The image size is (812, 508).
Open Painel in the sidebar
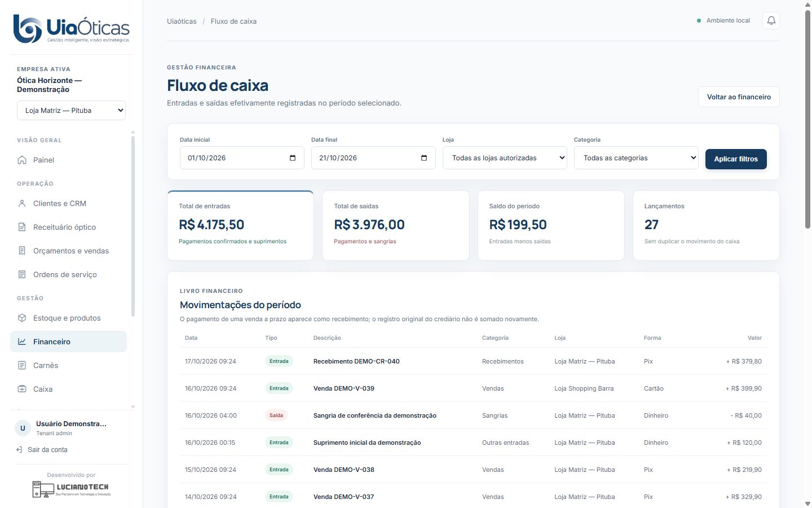click(68, 160)
